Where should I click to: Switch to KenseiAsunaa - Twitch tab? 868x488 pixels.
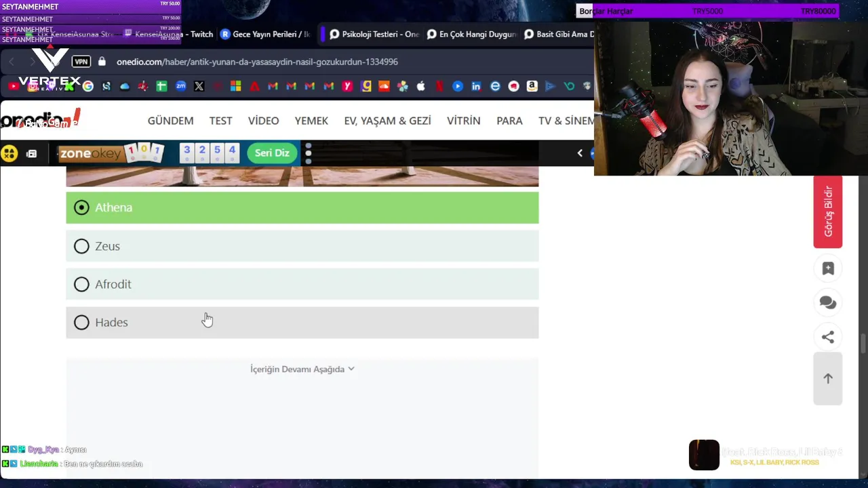click(168, 34)
